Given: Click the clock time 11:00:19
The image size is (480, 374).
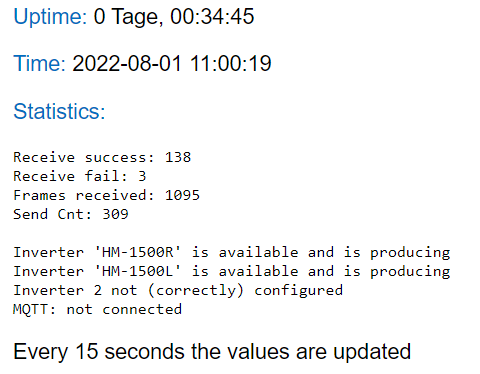Looking at the screenshot, I should point(231,63).
